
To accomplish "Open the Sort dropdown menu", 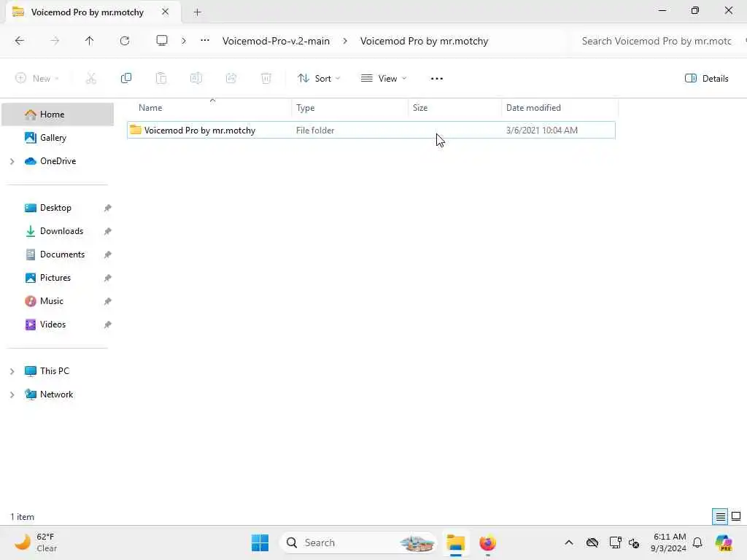I will click(319, 79).
